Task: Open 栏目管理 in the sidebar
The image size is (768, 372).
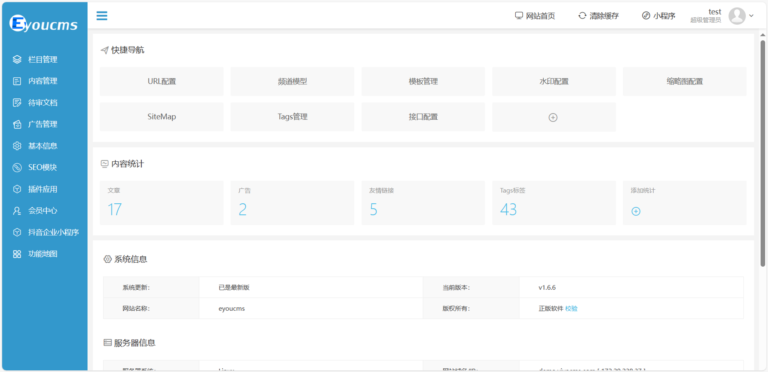Action: pyautogui.click(x=43, y=60)
